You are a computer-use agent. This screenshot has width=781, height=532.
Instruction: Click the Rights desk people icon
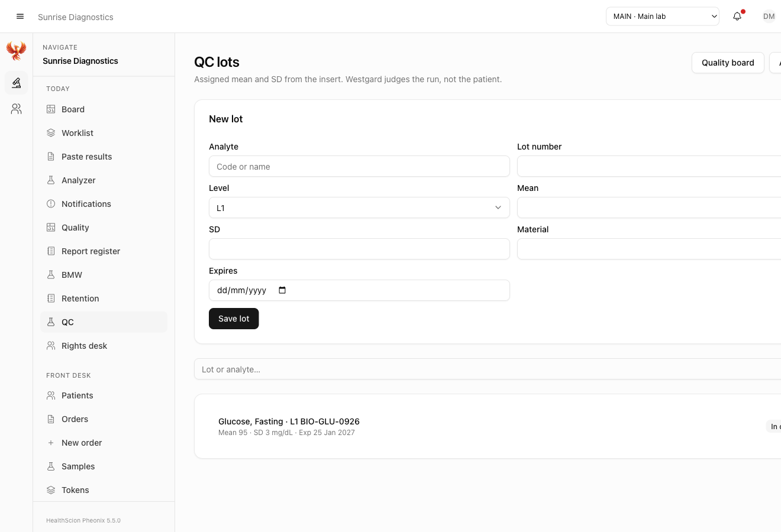(x=51, y=346)
